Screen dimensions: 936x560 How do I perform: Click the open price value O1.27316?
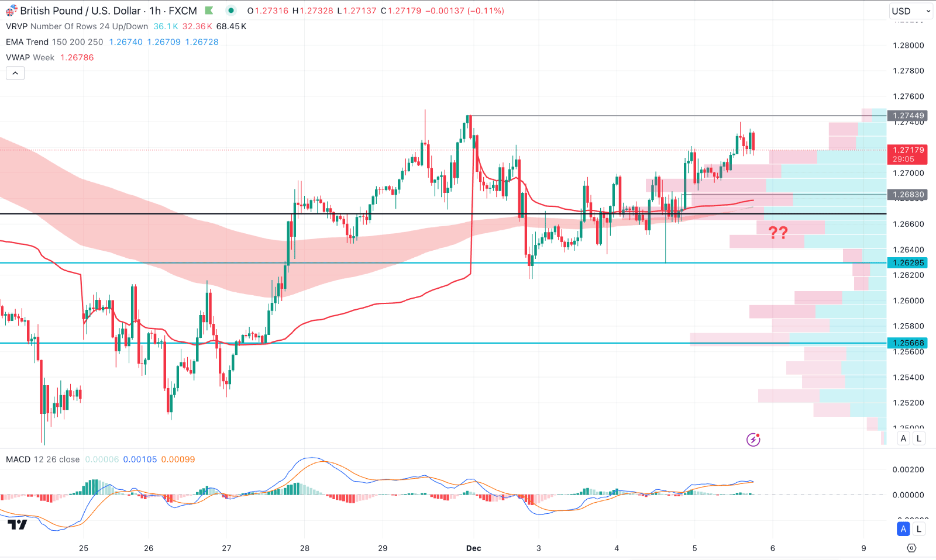268,11
